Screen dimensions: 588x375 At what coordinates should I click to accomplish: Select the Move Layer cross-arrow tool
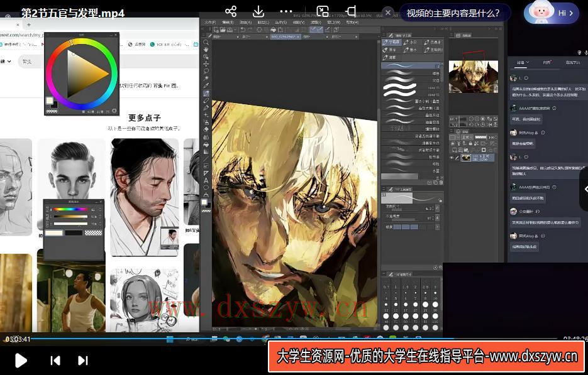click(x=206, y=64)
